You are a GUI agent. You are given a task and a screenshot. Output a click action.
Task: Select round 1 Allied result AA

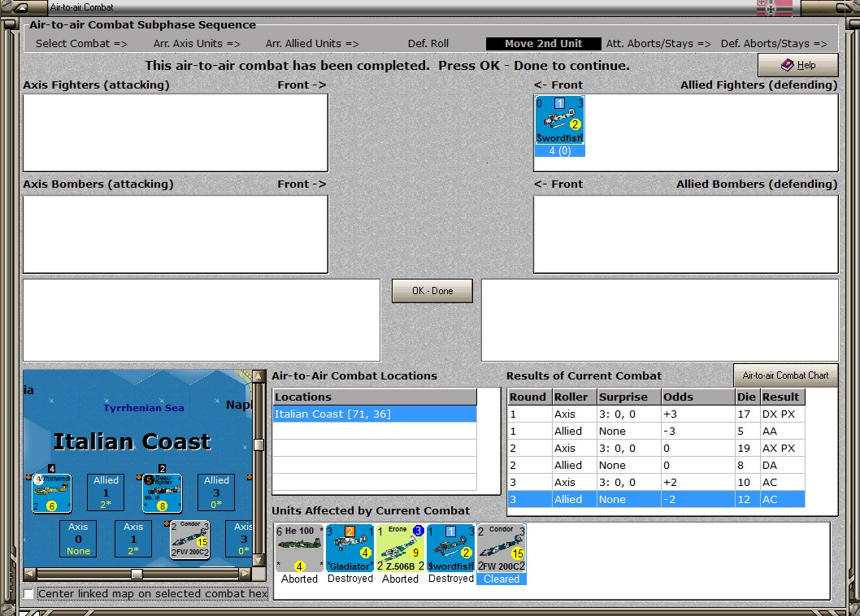click(x=657, y=432)
